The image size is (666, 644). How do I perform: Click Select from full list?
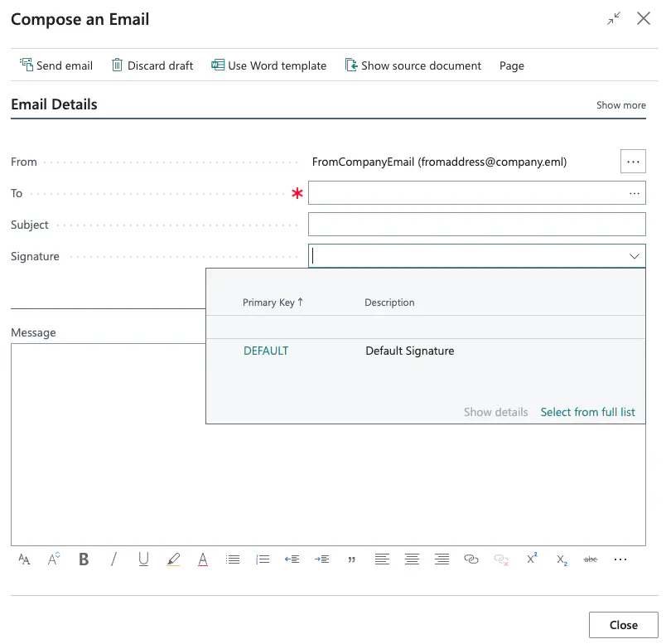[587, 412]
